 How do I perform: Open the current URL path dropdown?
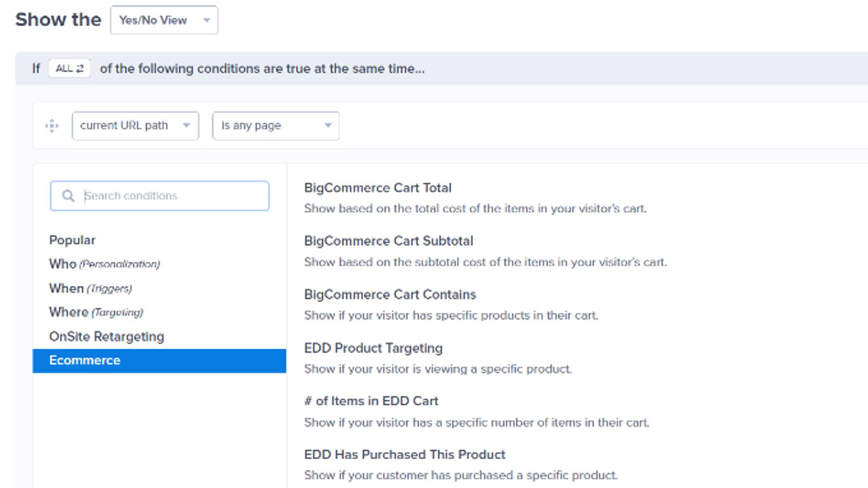coord(135,126)
